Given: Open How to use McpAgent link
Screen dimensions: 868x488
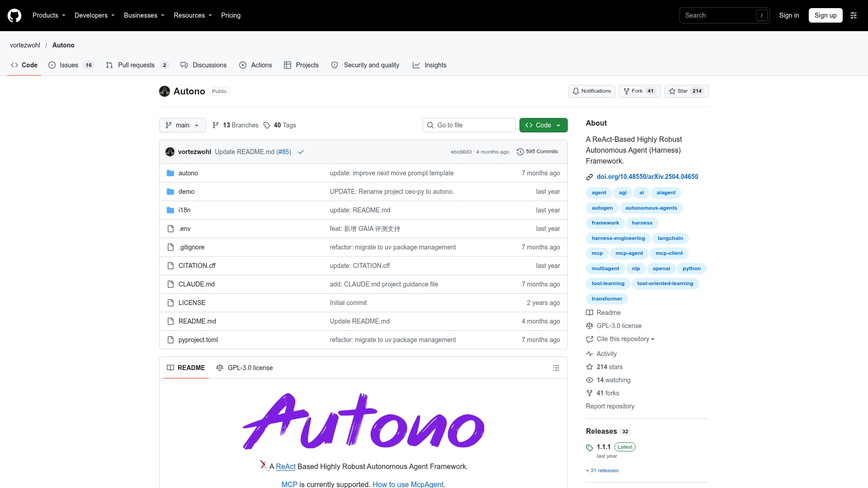Looking at the screenshot, I should tap(408, 484).
